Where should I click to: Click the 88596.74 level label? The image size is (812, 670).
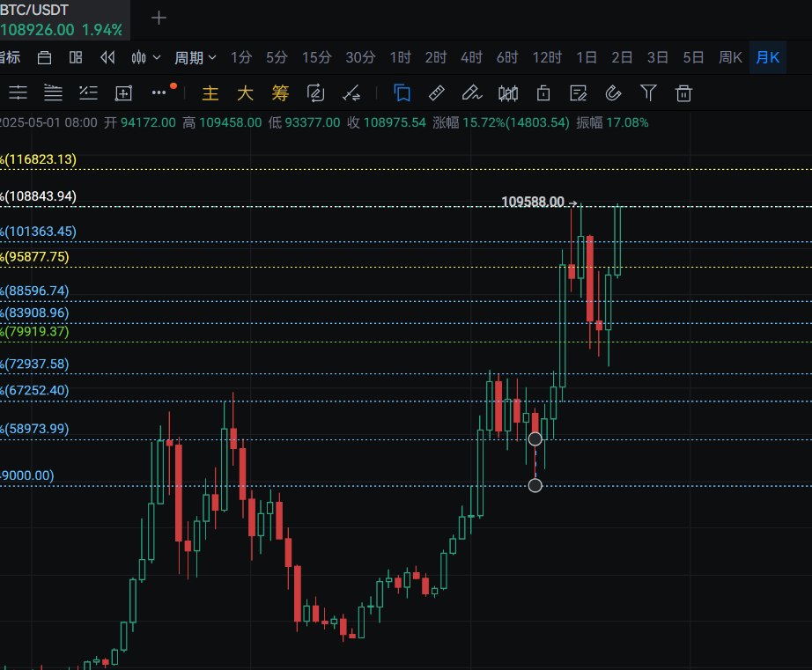[34, 291]
